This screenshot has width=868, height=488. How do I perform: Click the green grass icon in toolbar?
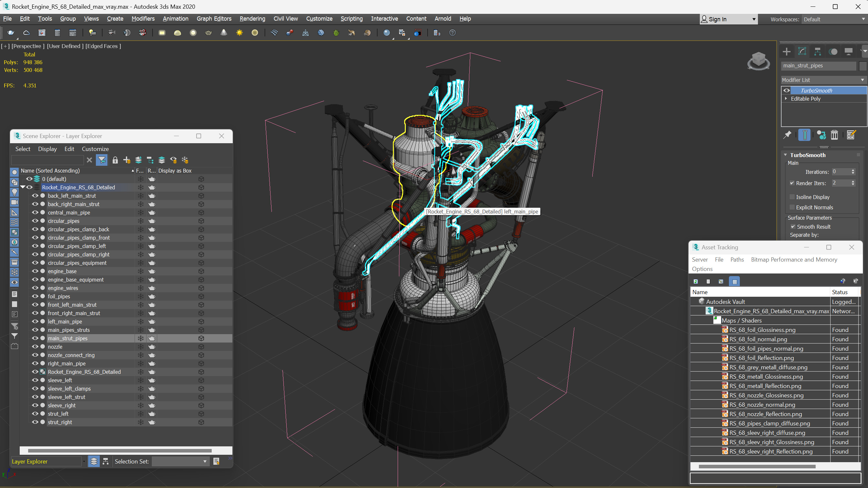coord(336,33)
